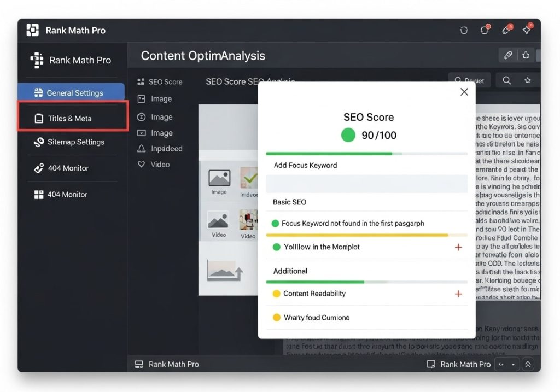Screen dimensions: 560x392
Task: Click Focus Keyword not found in first pasgarph
Action: pos(353,224)
